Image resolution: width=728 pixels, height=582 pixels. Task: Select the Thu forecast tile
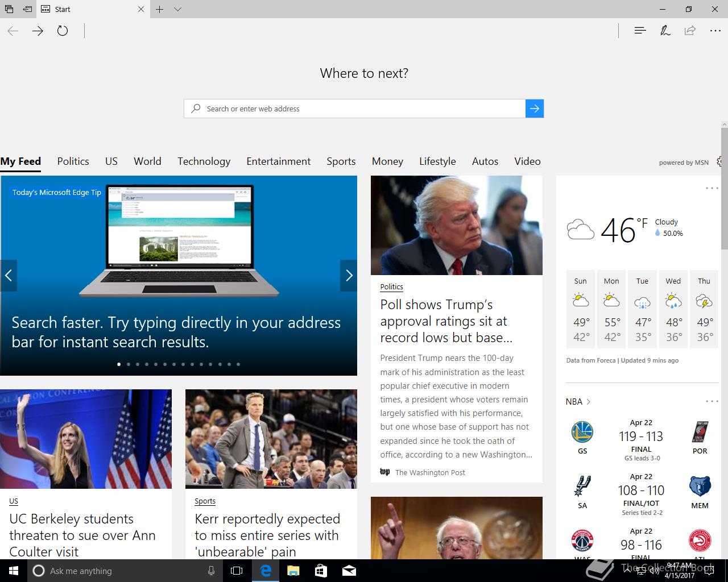tap(704, 309)
